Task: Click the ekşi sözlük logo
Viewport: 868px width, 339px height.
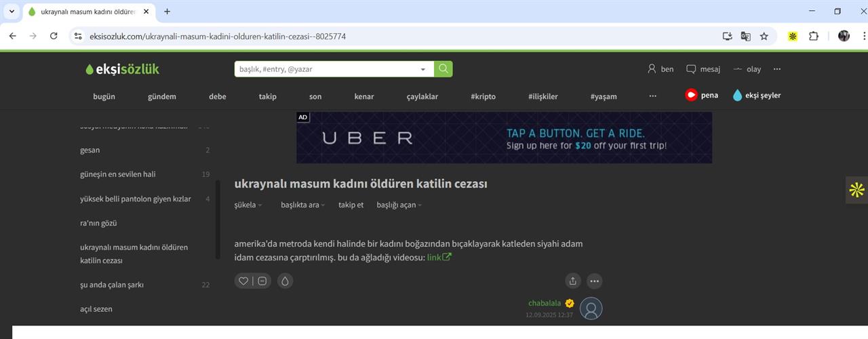Action: click(123, 69)
